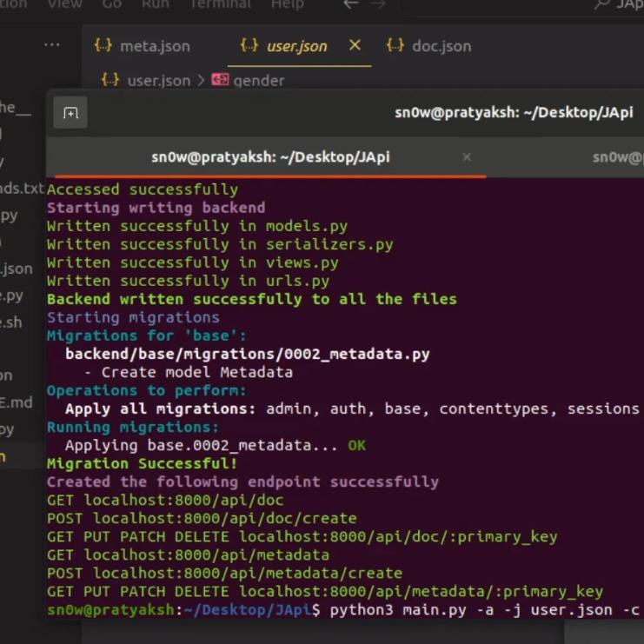Click the JSON braces icon on meta.json tab
This screenshot has width=644, height=644.
[103, 46]
